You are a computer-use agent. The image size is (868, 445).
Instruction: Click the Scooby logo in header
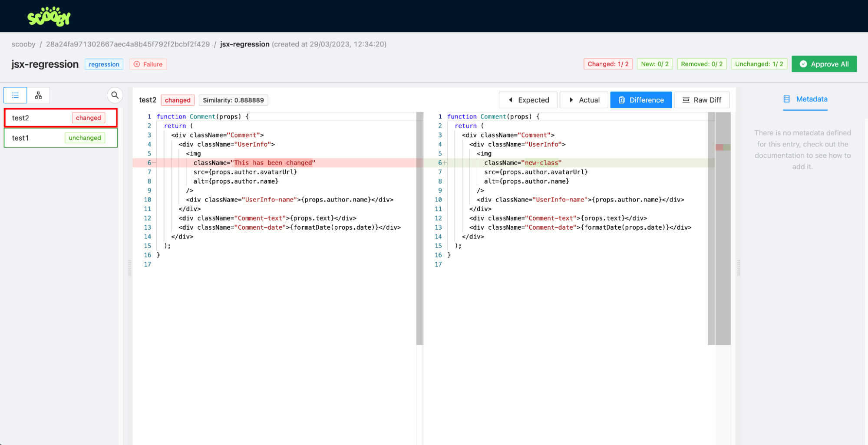(x=49, y=17)
